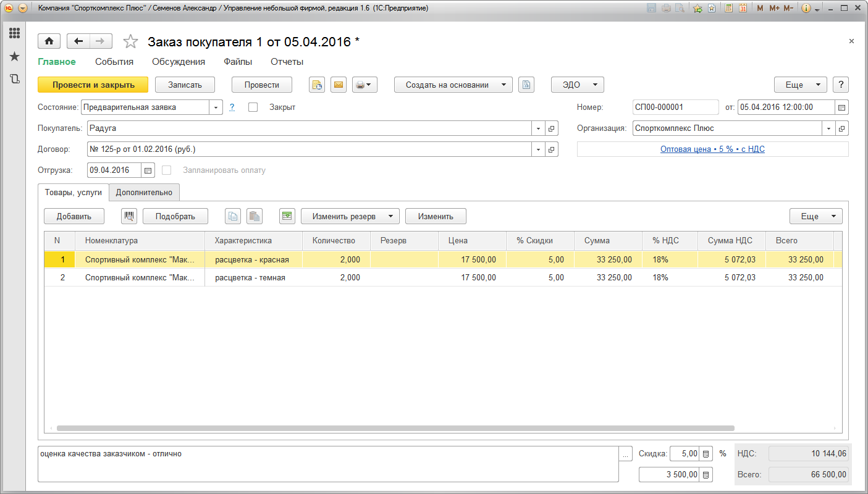
Task: Switch to the Дополнительно tab
Action: click(x=144, y=193)
